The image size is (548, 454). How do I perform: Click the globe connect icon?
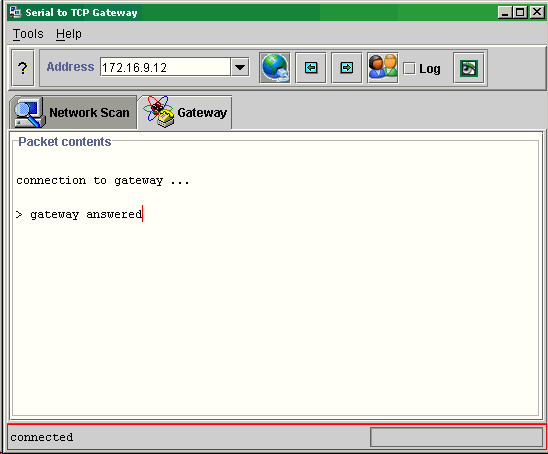click(275, 68)
